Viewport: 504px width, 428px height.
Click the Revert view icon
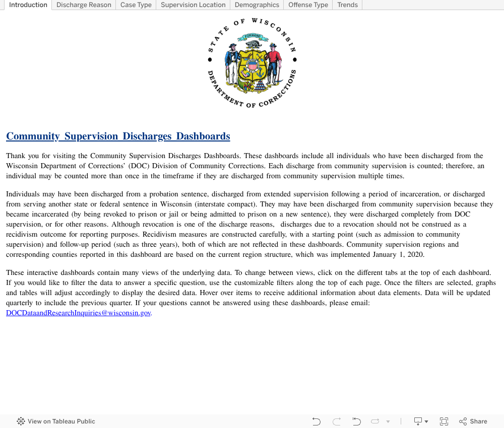tap(357, 421)
